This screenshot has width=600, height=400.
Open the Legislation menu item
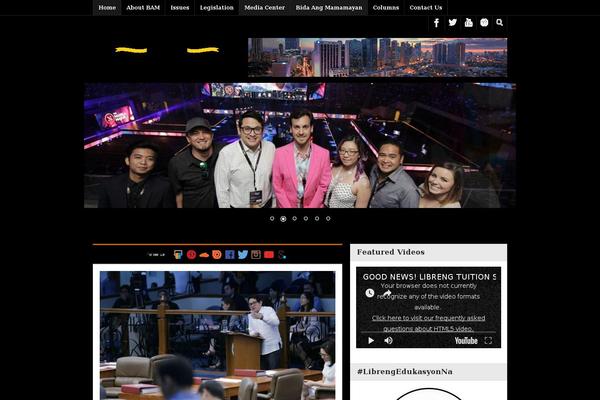(217, 8)
